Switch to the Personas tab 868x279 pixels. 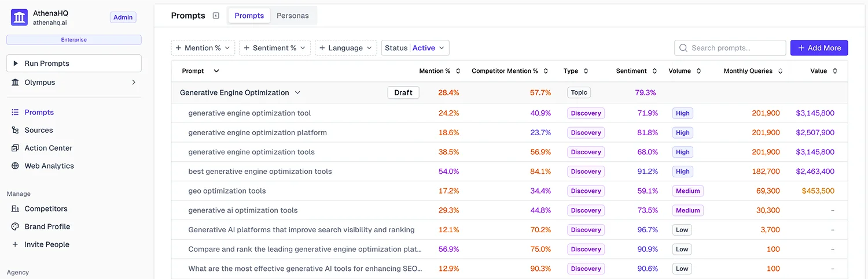(x=292, y=16)
